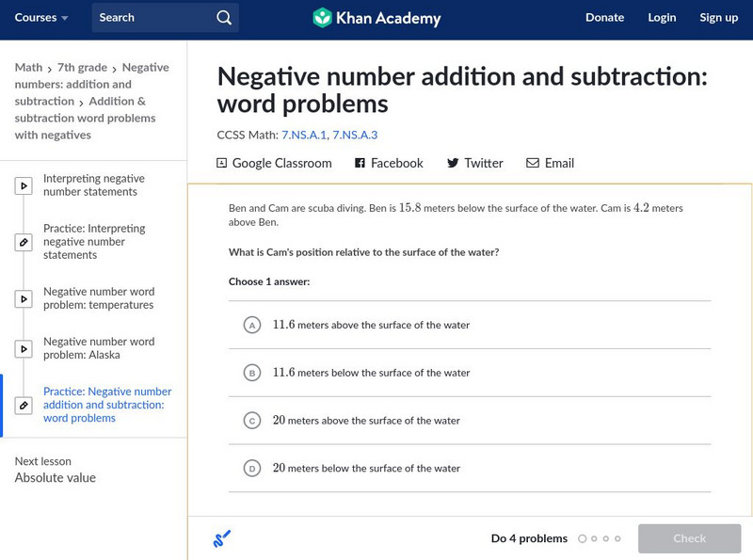Click the first problem progress dot
The image size is (753, 560).
pos(583,539)
